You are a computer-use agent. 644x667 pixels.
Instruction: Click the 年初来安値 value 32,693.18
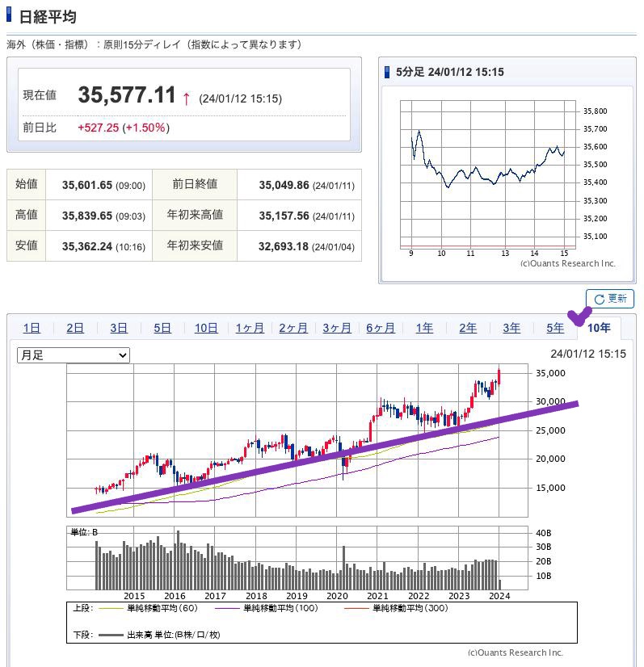[284, 246]
